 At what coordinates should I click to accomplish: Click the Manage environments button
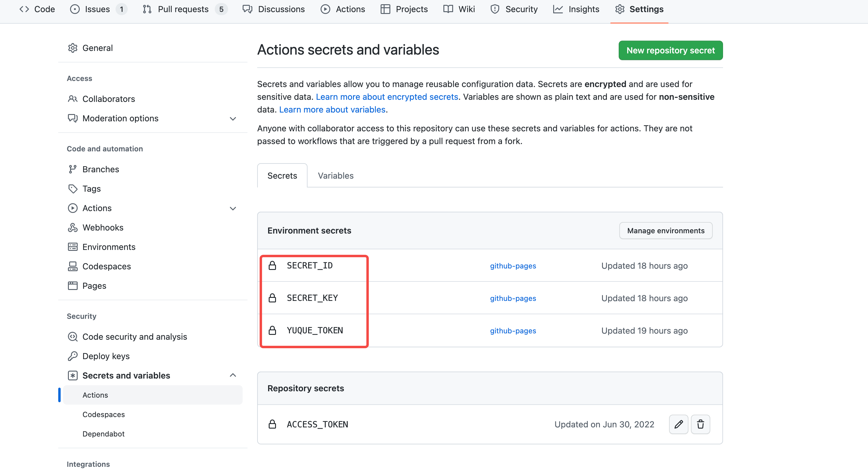[x=665, y=231]
